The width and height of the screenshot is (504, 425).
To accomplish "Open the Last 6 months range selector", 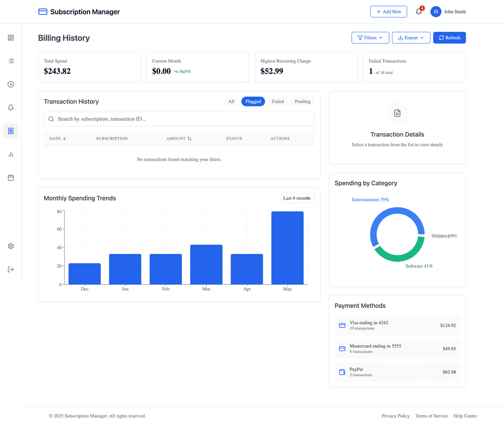I will tap(298, 198).
